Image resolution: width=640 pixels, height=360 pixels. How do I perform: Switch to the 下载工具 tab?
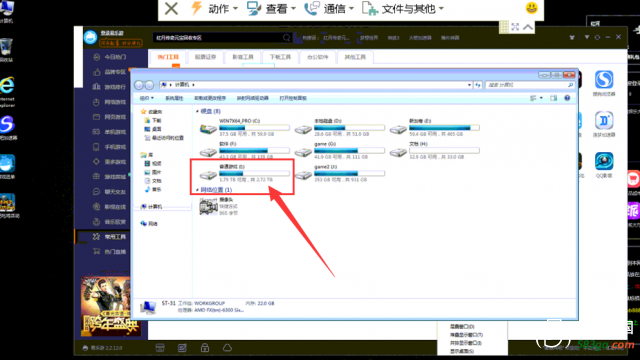280,57
